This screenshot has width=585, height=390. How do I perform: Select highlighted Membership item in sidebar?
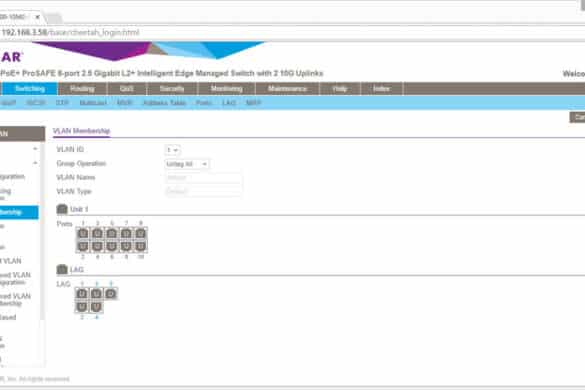click(x=19, y=212)
